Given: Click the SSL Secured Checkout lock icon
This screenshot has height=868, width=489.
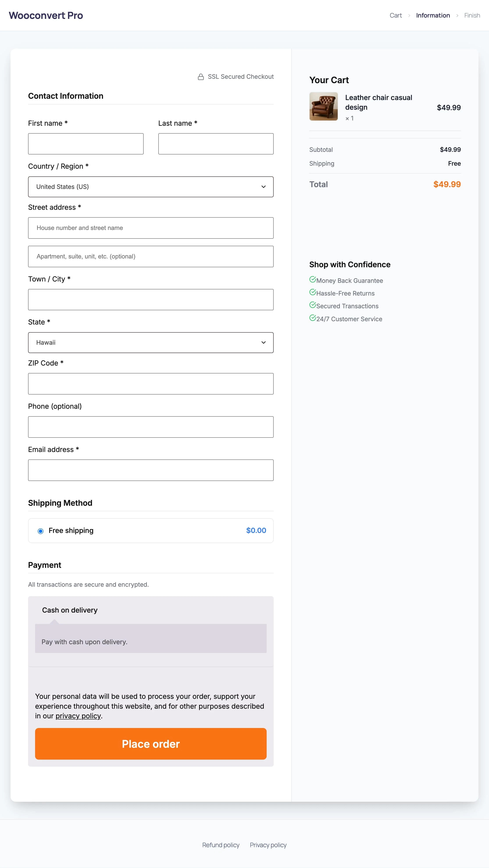Looking at the screenshot, I should pyautogui.click(x=201, y=77).
